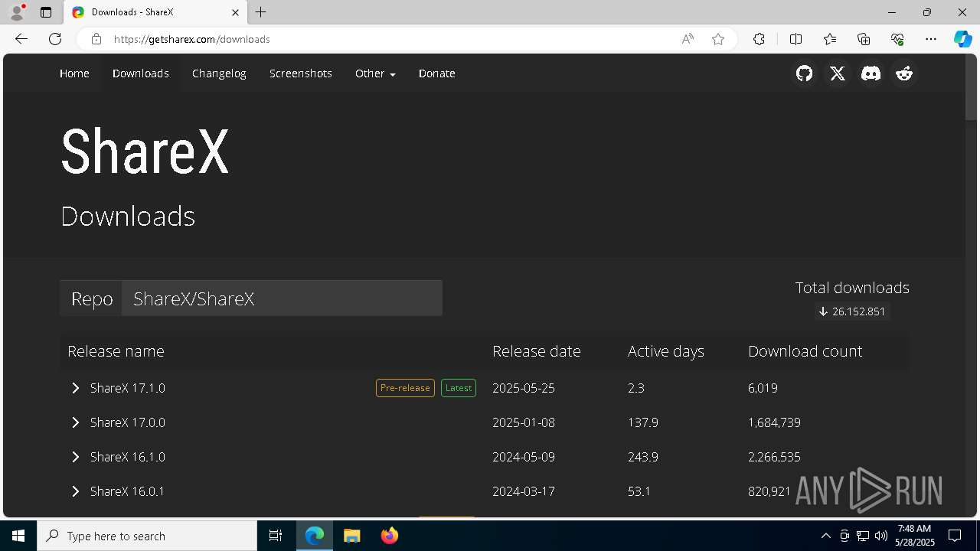Click the 2025-05-25 release date cell
Viewport: 980px width, 551px height.
tap(524, 388)
